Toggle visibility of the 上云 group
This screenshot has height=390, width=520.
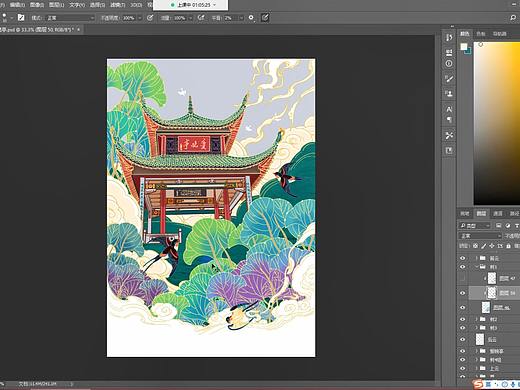click(463, 368)
